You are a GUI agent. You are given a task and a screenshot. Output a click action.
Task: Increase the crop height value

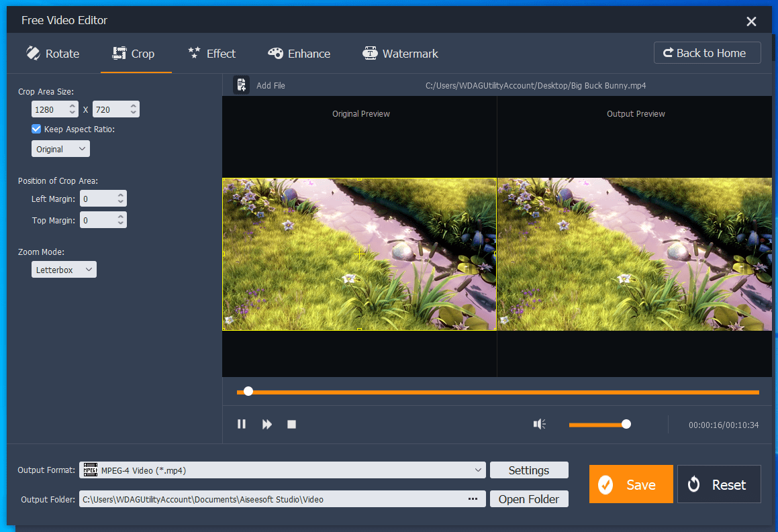pos(133,105)
